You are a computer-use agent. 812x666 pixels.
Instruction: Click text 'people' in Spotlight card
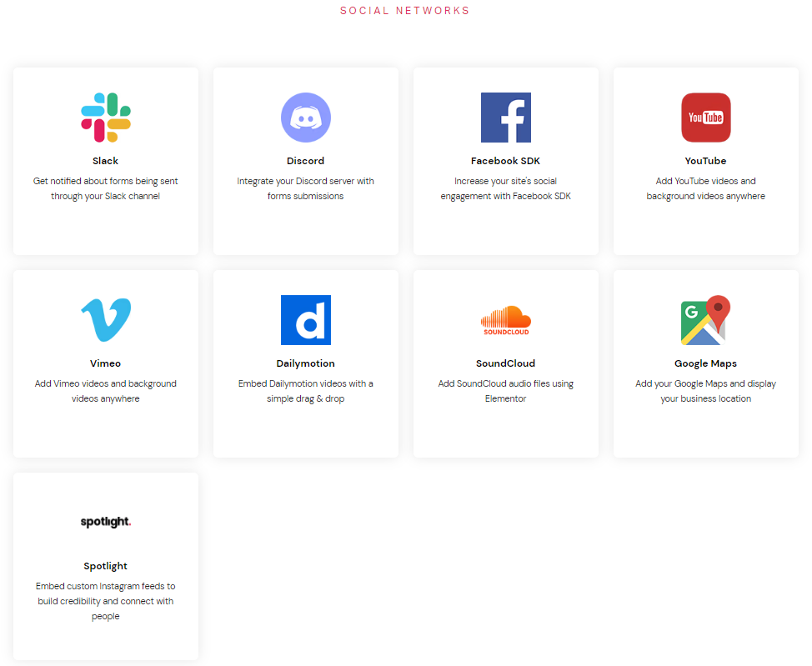point(106,616)
